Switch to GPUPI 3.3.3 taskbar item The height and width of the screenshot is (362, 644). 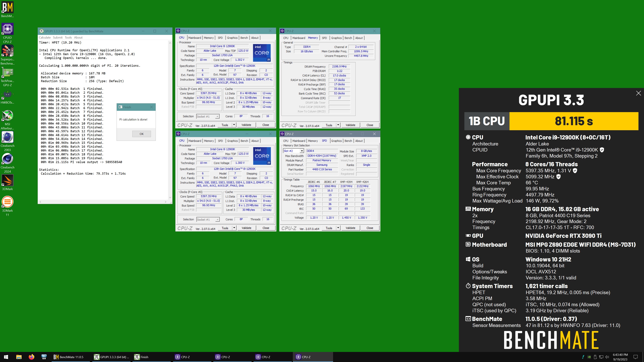pyautogui.click(x=111, y=357)
